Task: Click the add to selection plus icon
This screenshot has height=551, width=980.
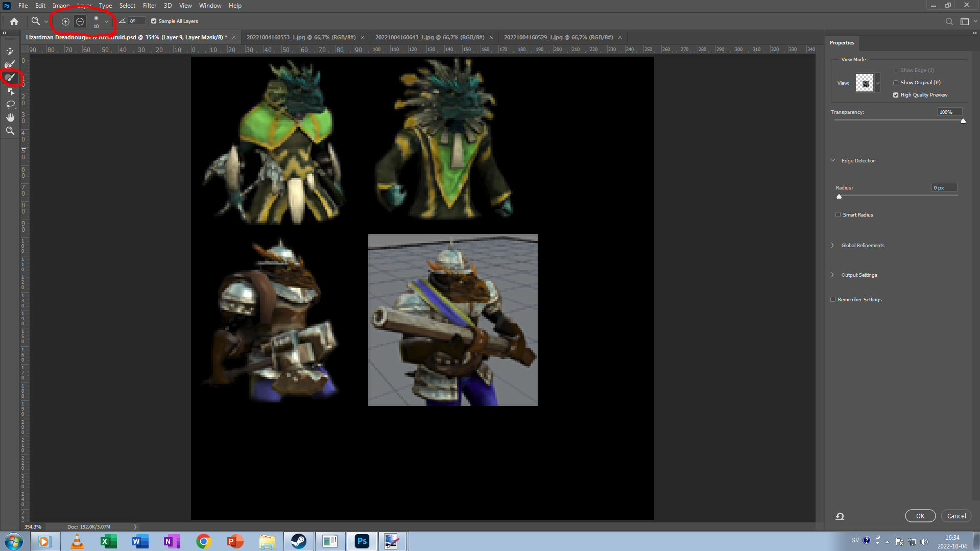Action: 65,21
